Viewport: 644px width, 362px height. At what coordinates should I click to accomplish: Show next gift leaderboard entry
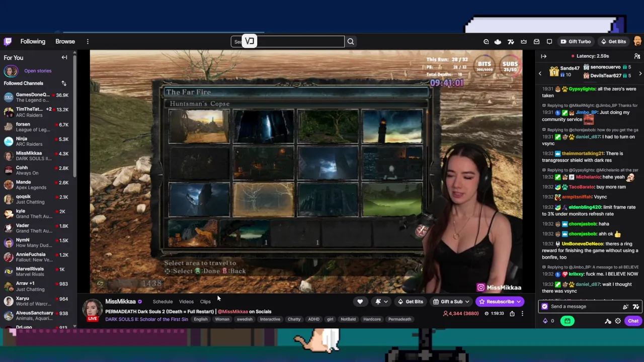point(640,74)
